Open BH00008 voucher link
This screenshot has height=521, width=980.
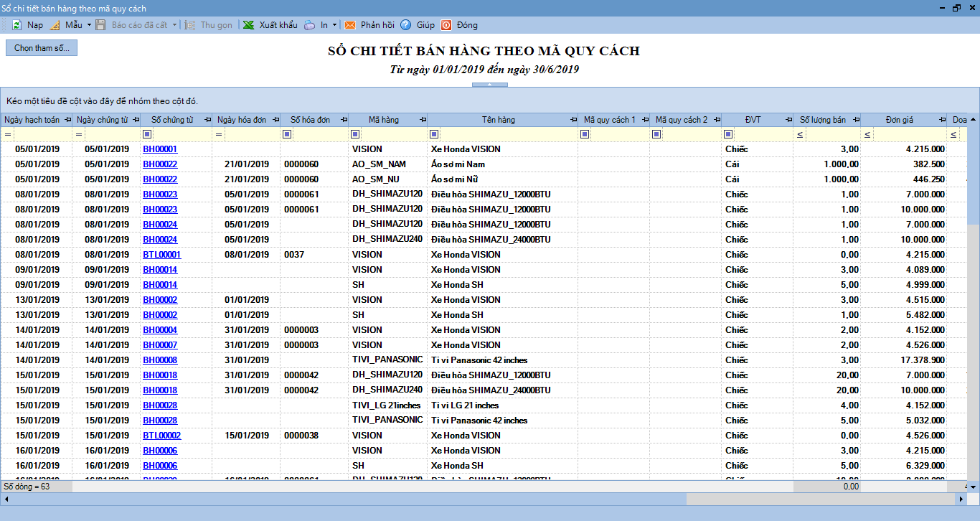pyautogui.click(x=160, y=360)
